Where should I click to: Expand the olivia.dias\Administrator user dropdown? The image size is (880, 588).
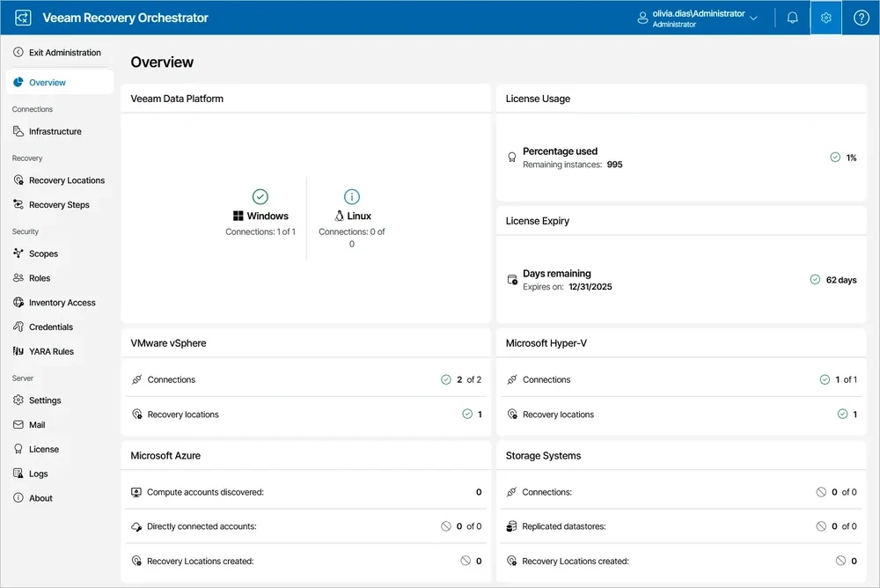point(754,18)
